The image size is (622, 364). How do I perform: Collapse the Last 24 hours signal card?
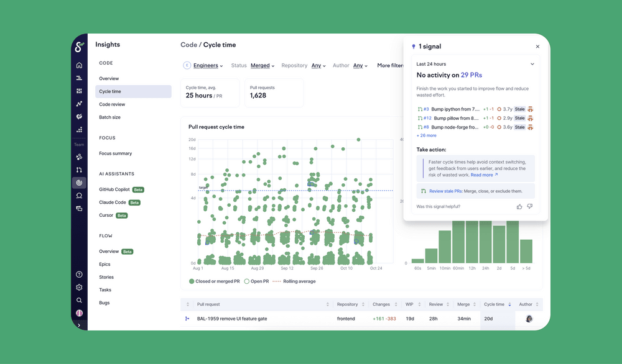[x=532, y=64]
